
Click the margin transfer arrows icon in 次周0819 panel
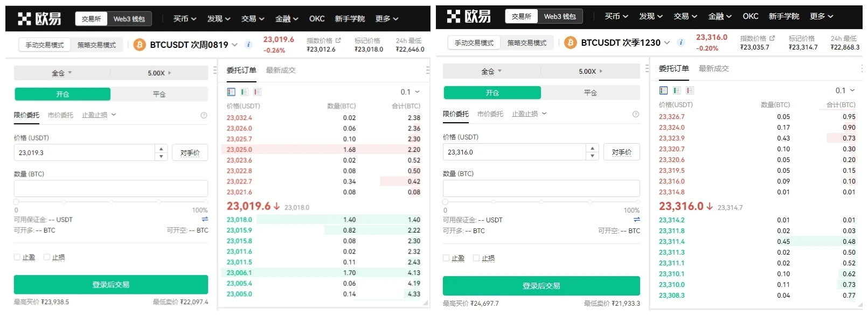click(205, 219)
